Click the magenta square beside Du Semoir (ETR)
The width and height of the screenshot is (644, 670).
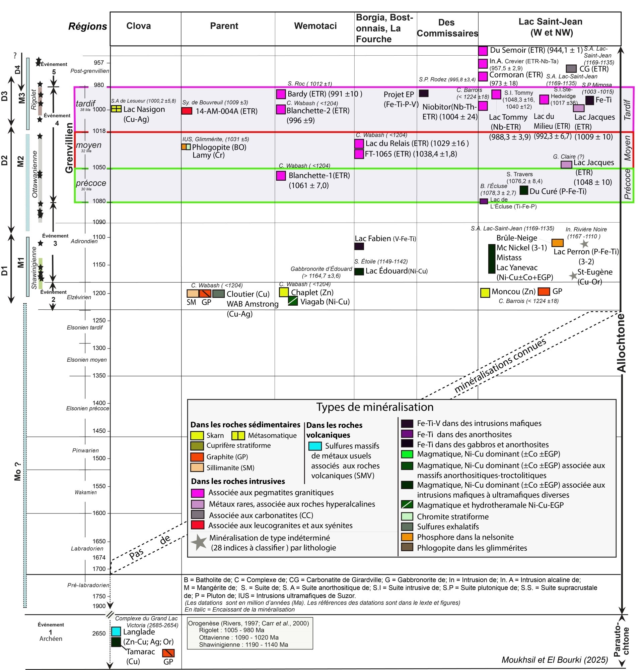(482, 51)
